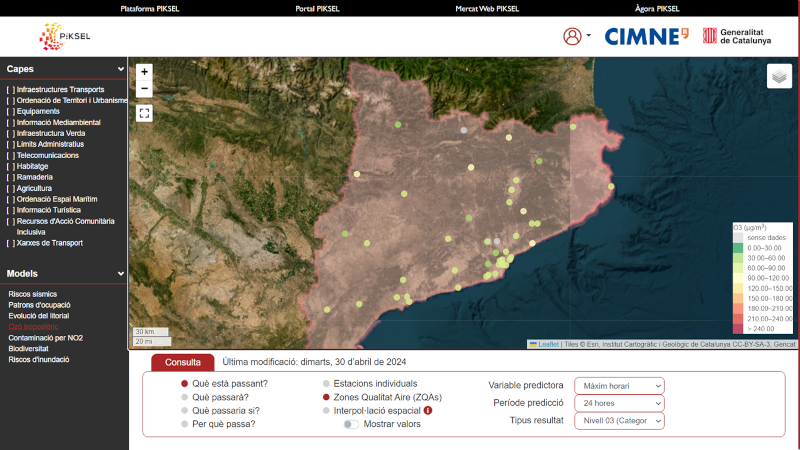This screenshot has height=450, width=800.
Task: Select the Estacions individuals radio option
Action: [x=325, y=383]
